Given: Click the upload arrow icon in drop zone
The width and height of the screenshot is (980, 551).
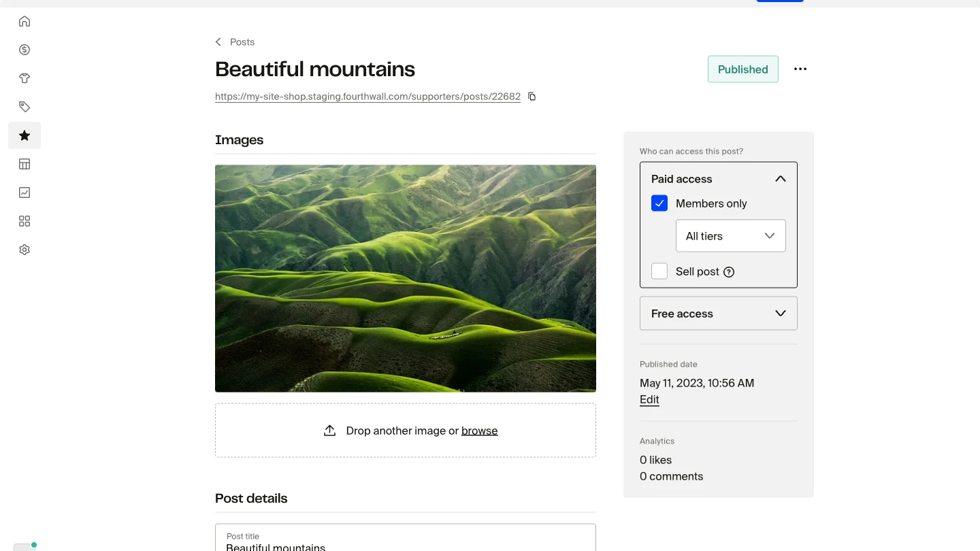Looking at the screenshot, I should click(329, 431).
